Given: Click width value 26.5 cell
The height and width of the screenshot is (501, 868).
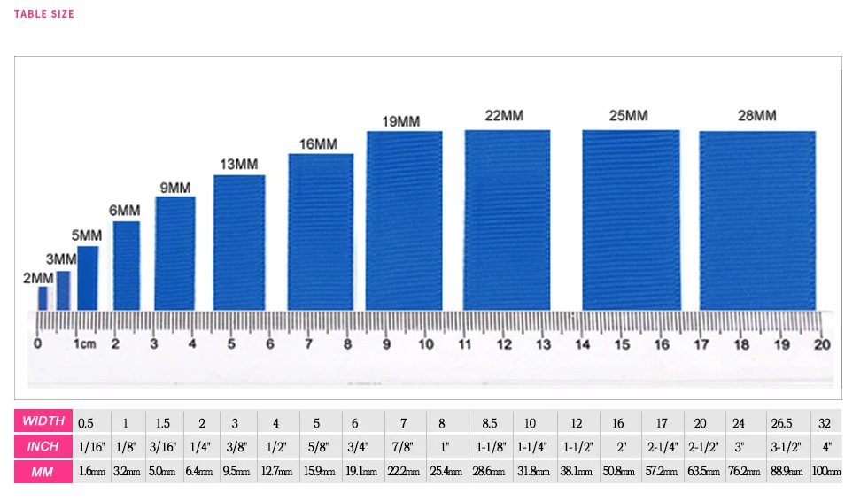Looking at the screenshot, I should (781, 424).
